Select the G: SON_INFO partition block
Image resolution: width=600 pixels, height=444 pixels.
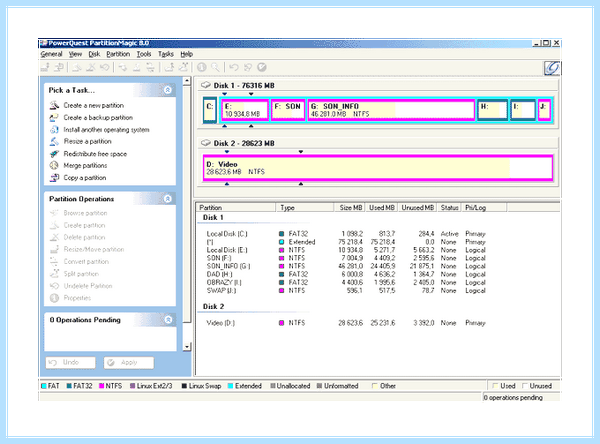pos(391,110)
